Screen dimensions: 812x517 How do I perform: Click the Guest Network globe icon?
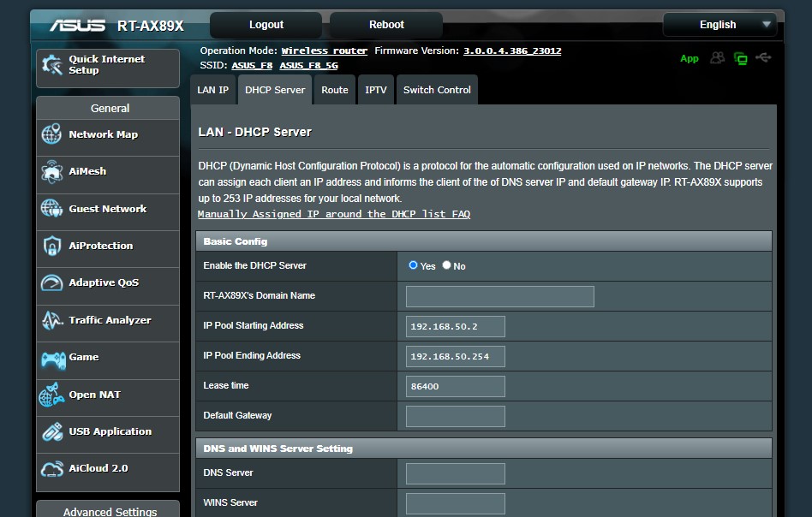(x=51, y=209)
